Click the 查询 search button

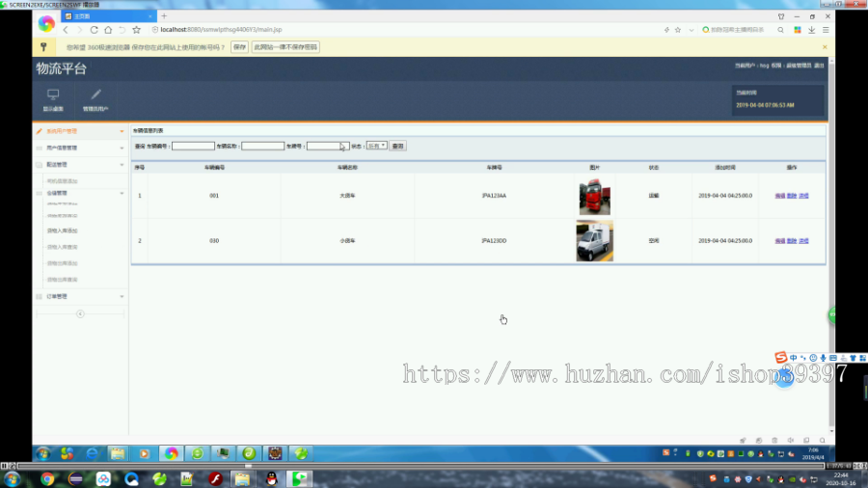[397, 146]
